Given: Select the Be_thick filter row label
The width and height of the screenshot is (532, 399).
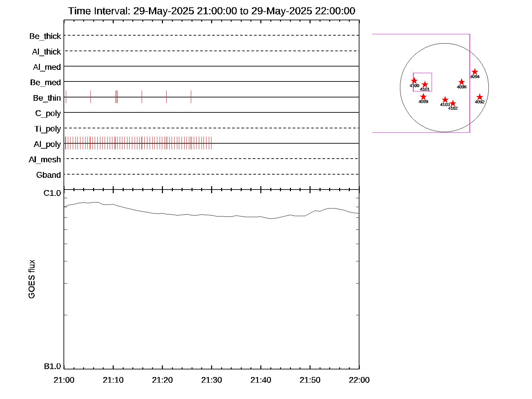Looking at the screenshot, I should (45, 36).
